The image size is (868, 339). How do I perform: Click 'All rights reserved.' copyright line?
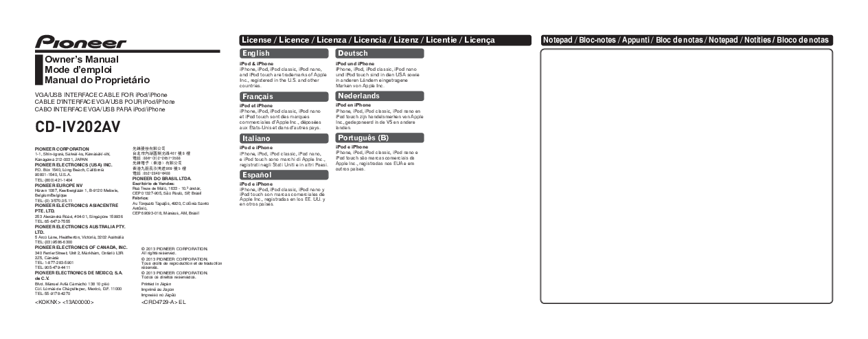(x=159, y=252)
